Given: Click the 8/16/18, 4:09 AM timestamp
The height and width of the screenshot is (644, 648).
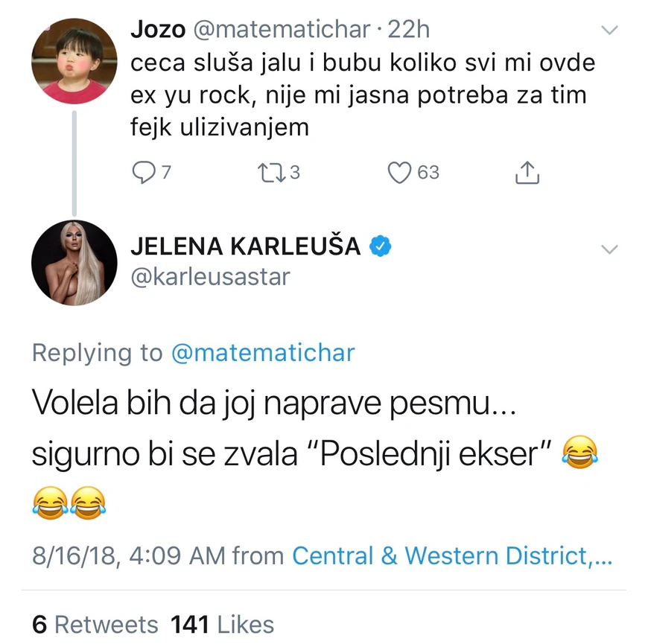Looking at the screenshot, I should [x=128, y=555].
